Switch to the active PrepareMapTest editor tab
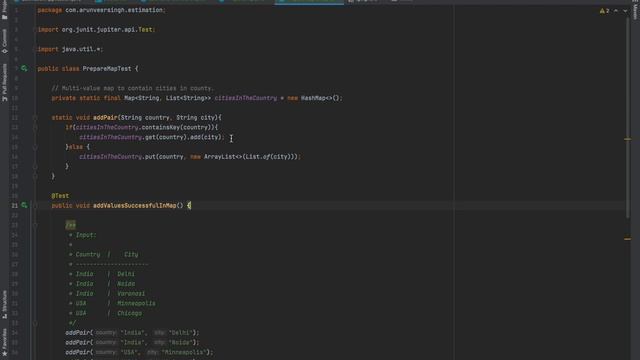Image resolution: width=640 pixels, height=360 pixels. pos(309,2)
